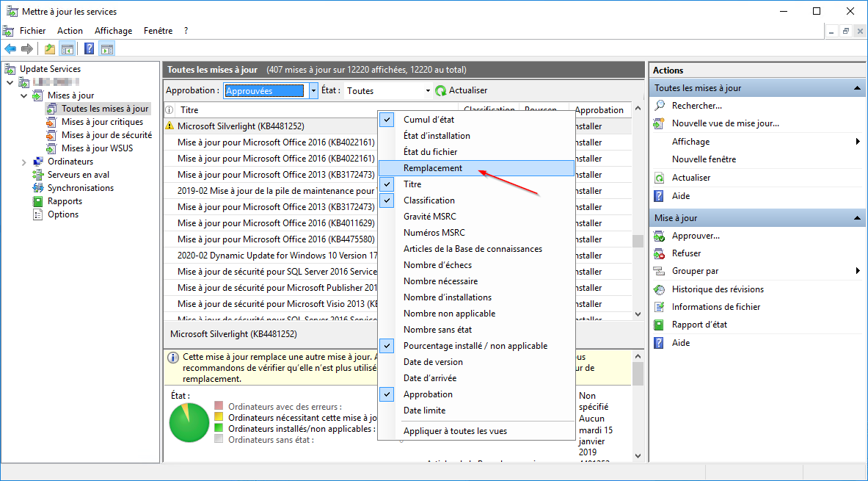868x481 pixels.
Task: Select Synchronisations node in tree
Action: click(80, 188)
